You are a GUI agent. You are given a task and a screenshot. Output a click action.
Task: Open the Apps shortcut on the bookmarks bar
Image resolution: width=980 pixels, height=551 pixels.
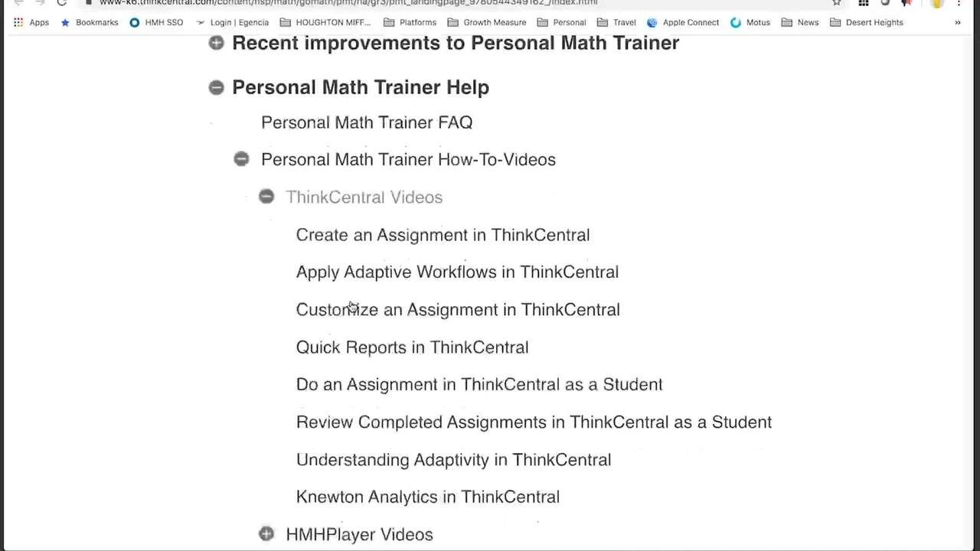31,22
